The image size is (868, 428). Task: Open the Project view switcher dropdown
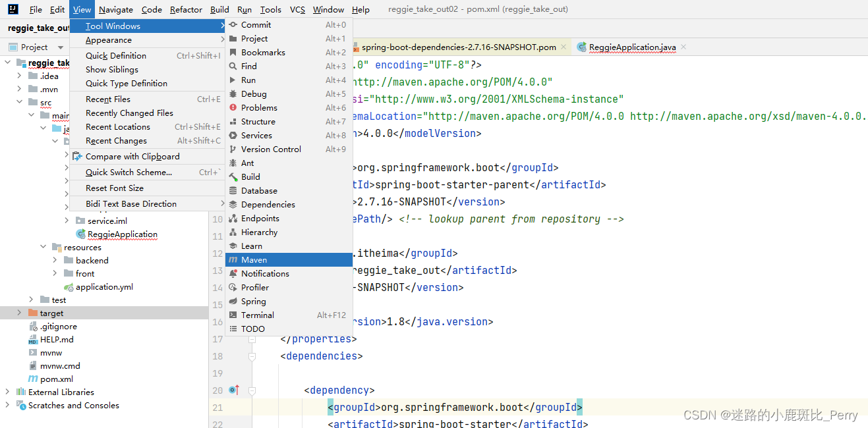(60, 47)
